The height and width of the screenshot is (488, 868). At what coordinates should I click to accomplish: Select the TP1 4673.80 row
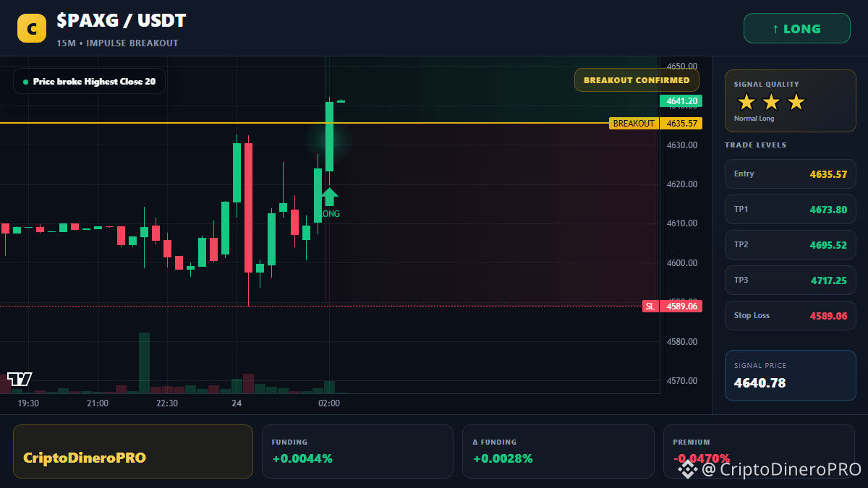pyautogui.click(x=791, y=210)
